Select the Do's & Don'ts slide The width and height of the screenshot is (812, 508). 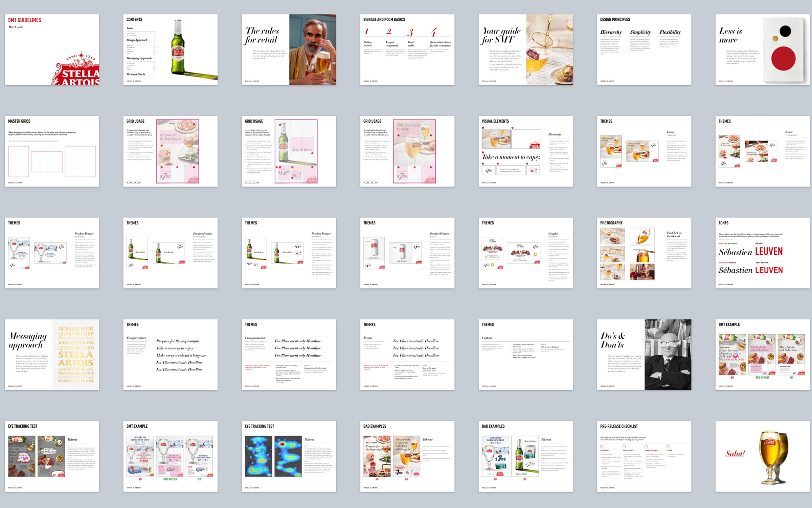(644, 355)
